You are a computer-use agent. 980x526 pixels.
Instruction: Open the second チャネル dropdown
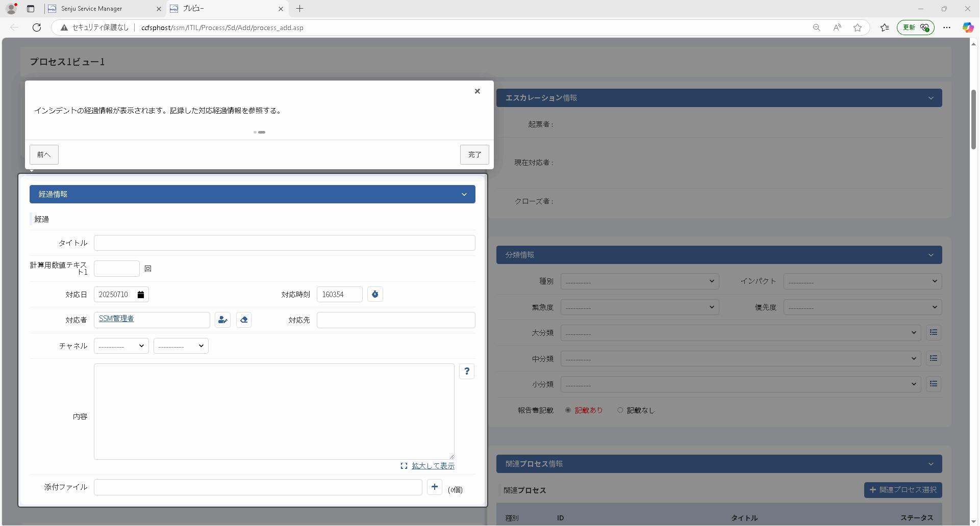pyautogui.click(x=181, y=346)
